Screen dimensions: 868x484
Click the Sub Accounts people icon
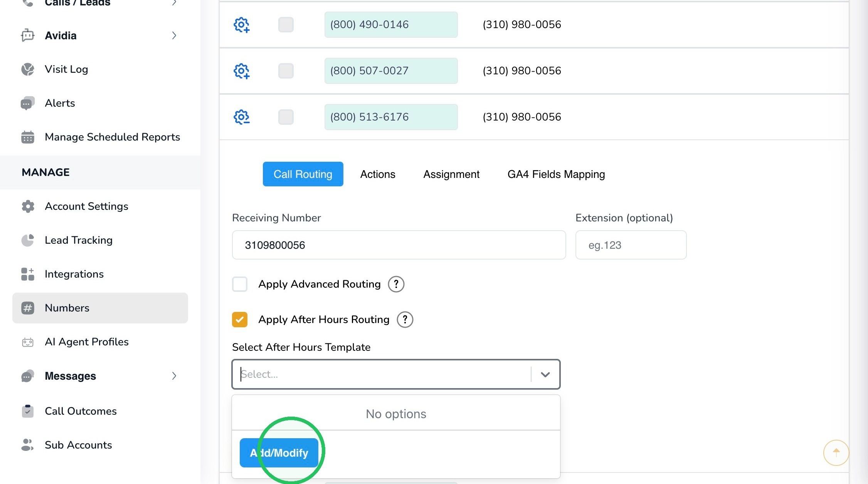[27, 445]
